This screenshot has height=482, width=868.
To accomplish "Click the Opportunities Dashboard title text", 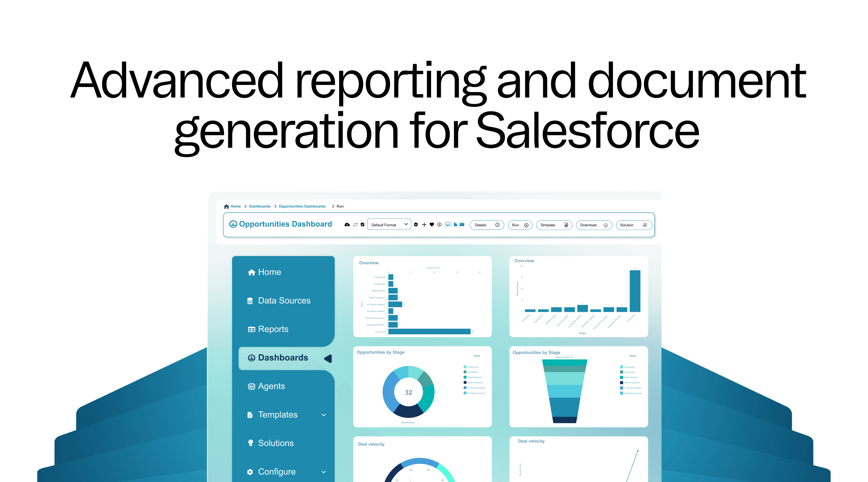I will 285,224.
